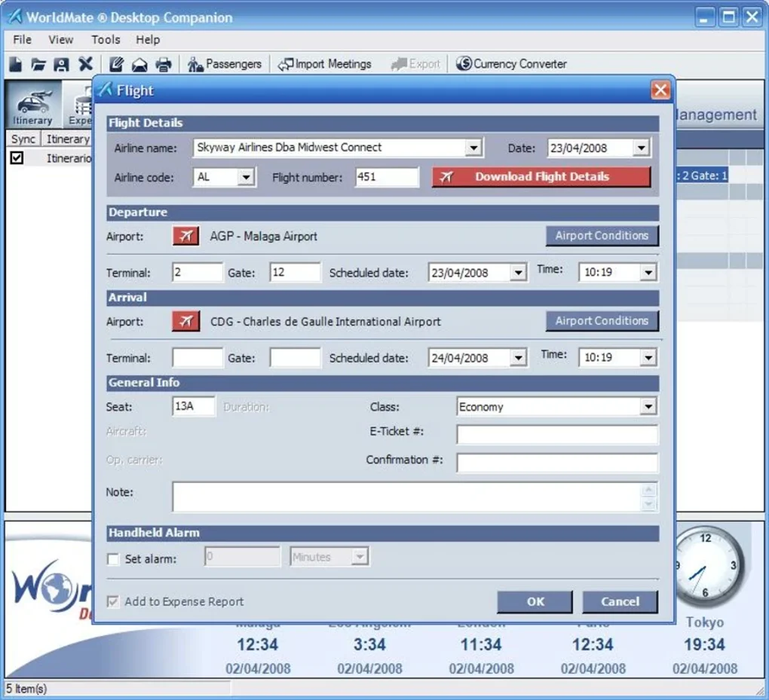Image resolution: width=769 pixels, height=700 pixels.
Task: Open the View menu
Action: 61,40
